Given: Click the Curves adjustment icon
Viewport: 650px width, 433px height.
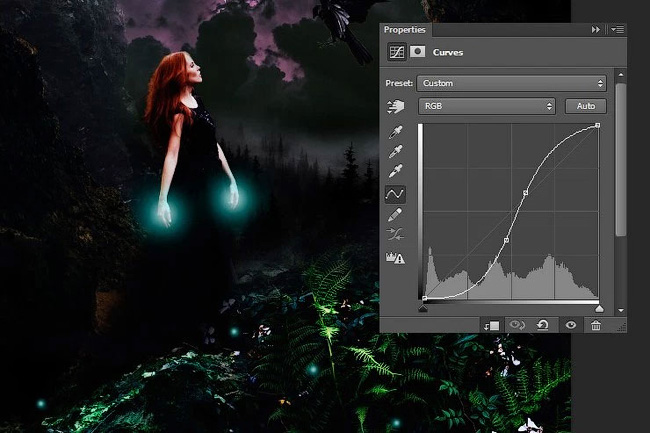Looking at the screenshot, I should tap(396, 52).
